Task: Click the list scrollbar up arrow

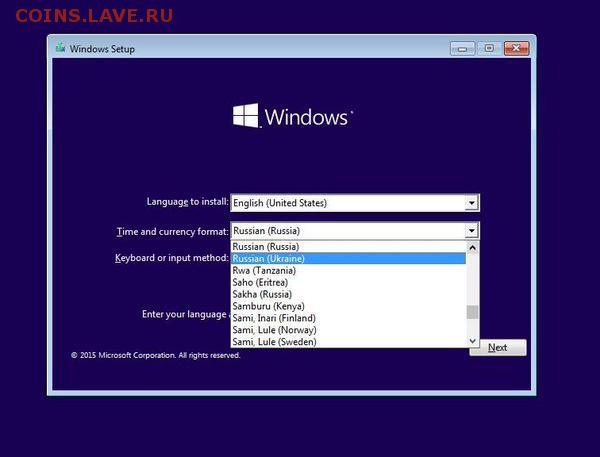Action: (473, 248)
